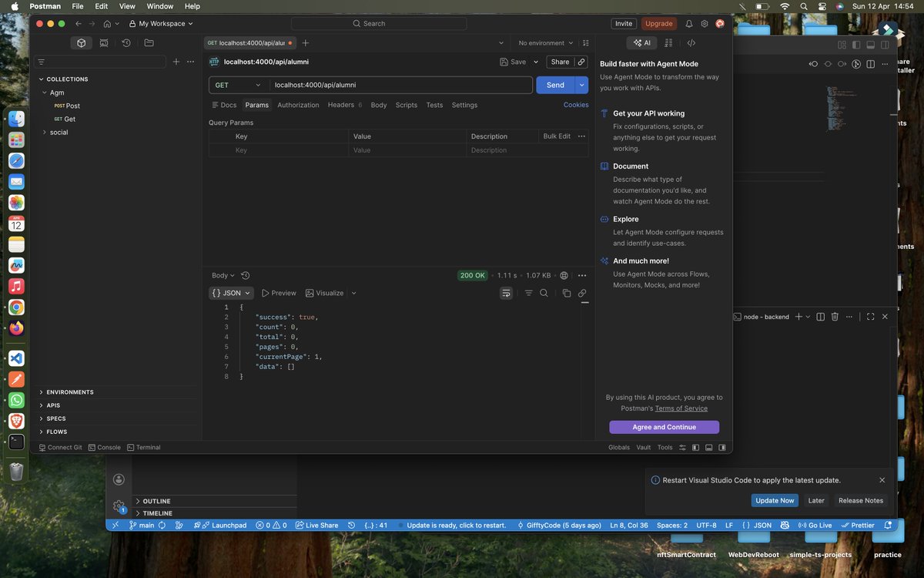Click Agree and Continue button
This screenshot has width=924, height=578.
pos(664,427)
